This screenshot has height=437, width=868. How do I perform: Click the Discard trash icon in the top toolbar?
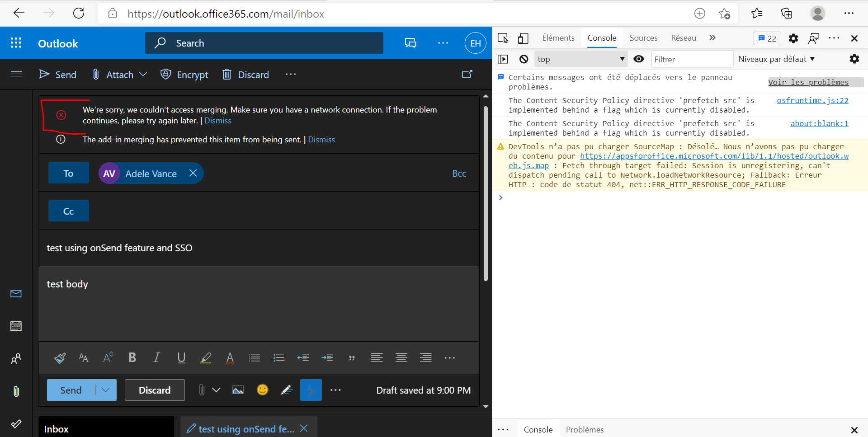[227, 74]
